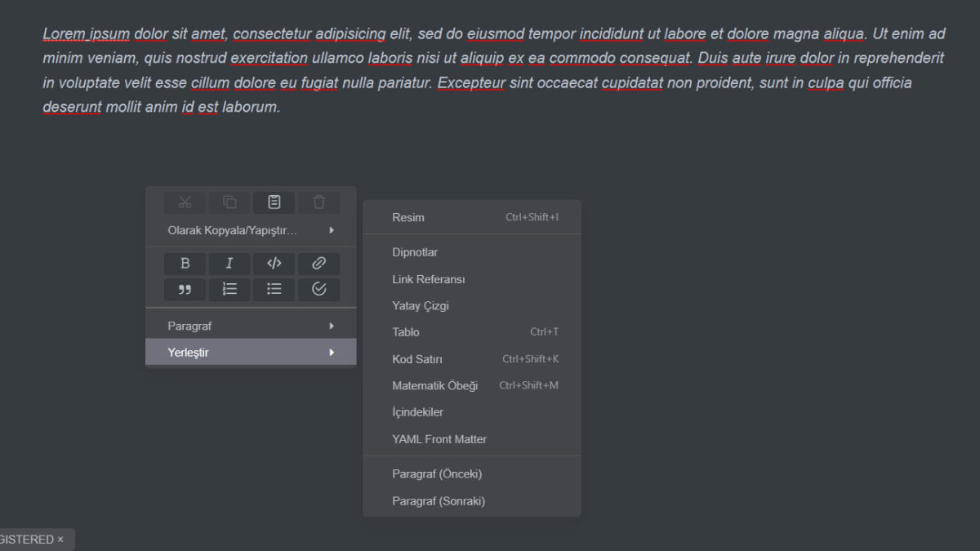Dismiss the unregistered notice with ×

tap(60, 540)
